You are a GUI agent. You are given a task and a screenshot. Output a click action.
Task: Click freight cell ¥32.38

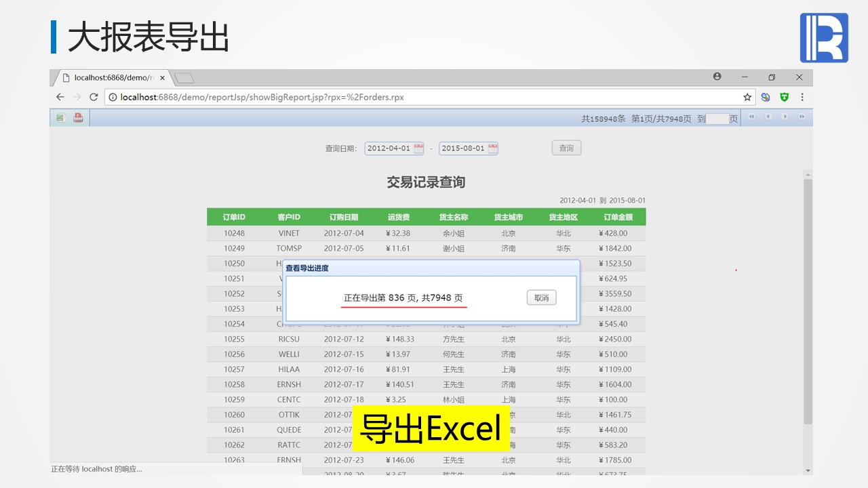point(398,233)
